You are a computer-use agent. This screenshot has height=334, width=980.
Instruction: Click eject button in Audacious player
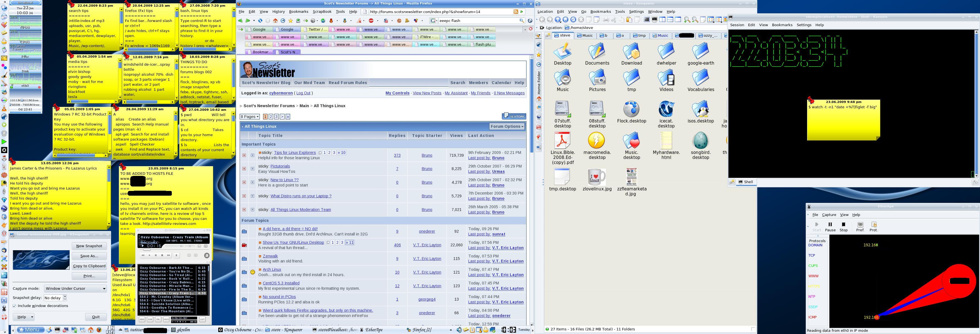pos(177,255)
